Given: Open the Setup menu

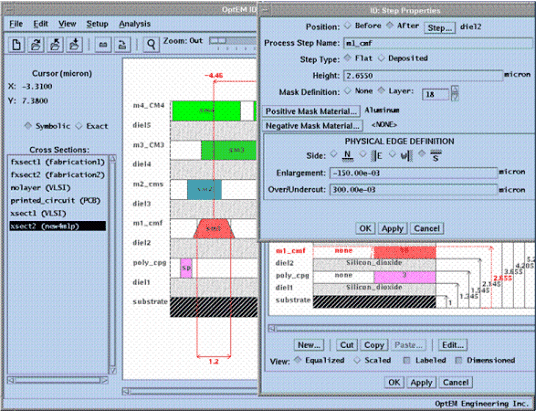Looking at the screenshot, I should (97, 24).
